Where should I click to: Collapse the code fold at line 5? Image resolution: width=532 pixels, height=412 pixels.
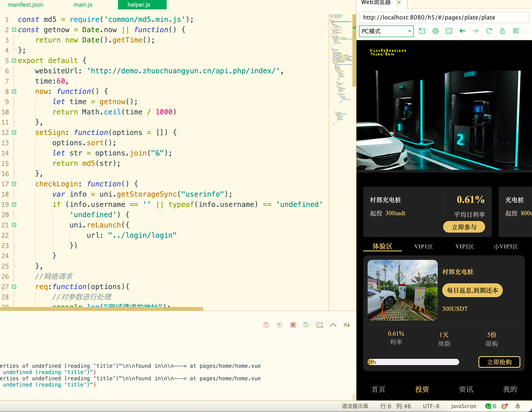(14, 60)
